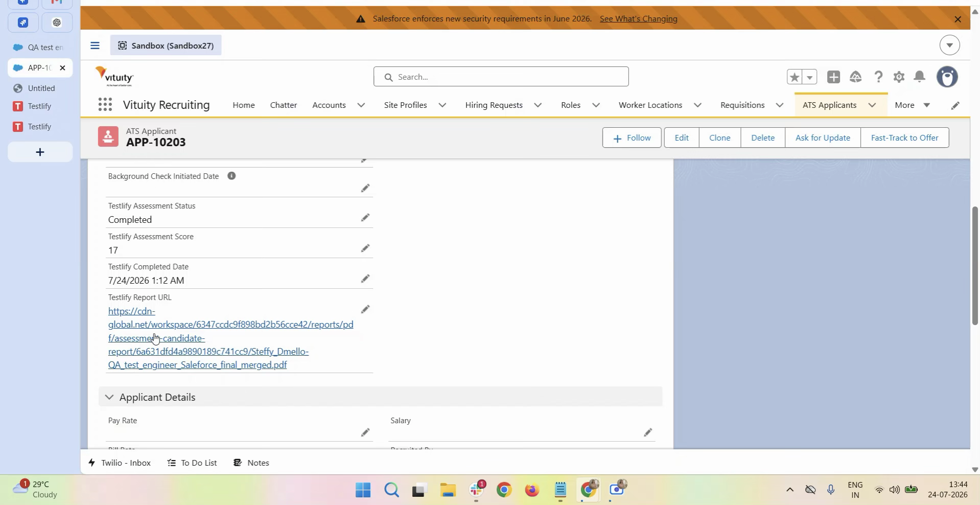Close the APP-10 browser tab
Viewport: 980px width, 505px height.
62,68
